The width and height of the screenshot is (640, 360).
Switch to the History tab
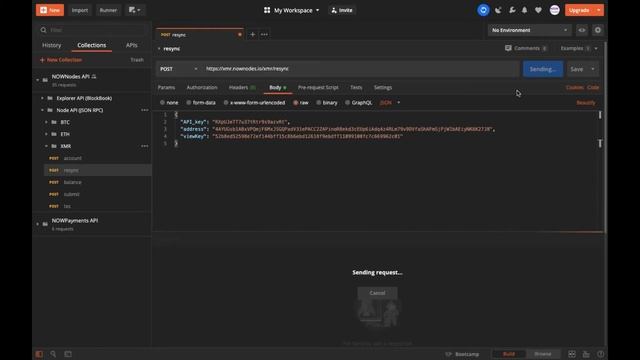pos(51,45)
